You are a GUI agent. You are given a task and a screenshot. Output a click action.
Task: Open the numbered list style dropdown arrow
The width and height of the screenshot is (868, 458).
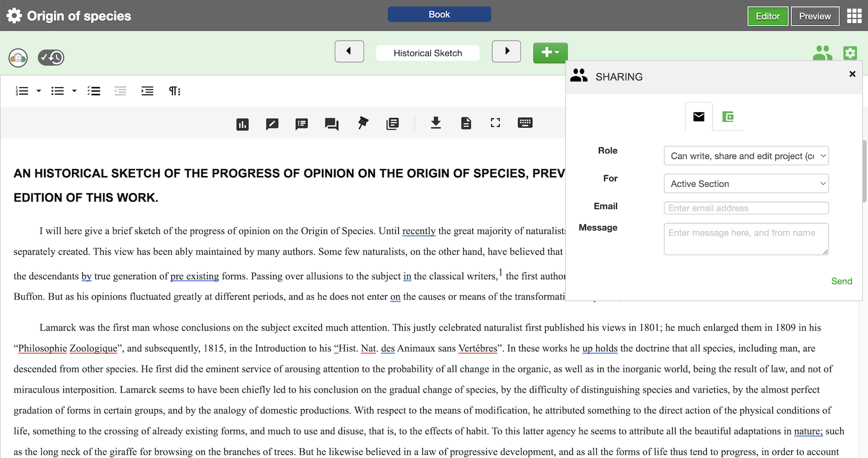pos(39,91)
